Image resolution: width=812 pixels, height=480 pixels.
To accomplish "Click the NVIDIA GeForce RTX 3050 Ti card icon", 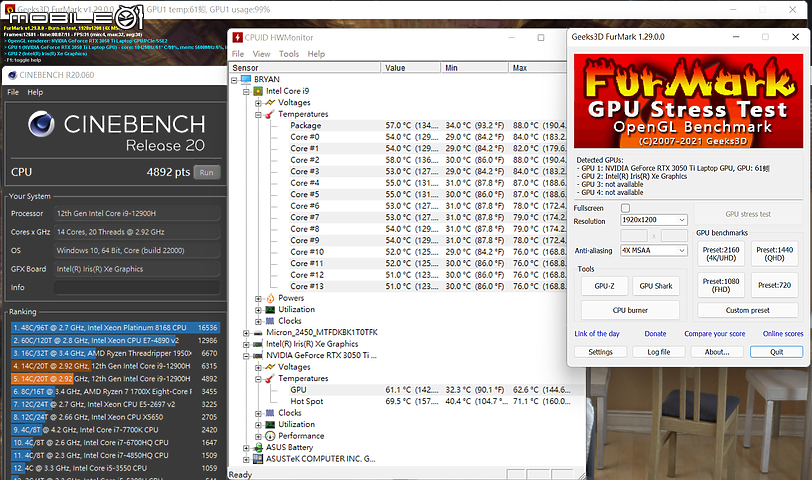I will 258,355.
